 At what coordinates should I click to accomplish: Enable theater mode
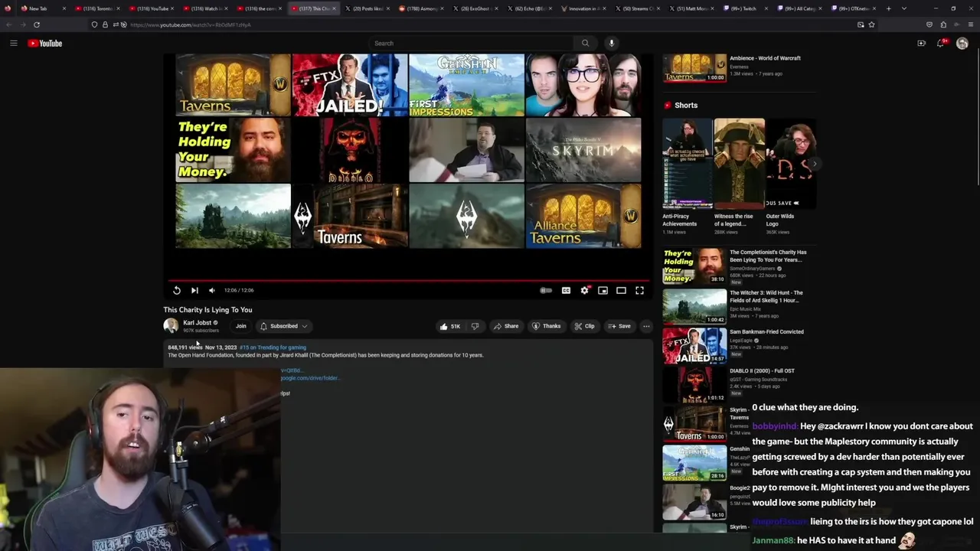621,290
